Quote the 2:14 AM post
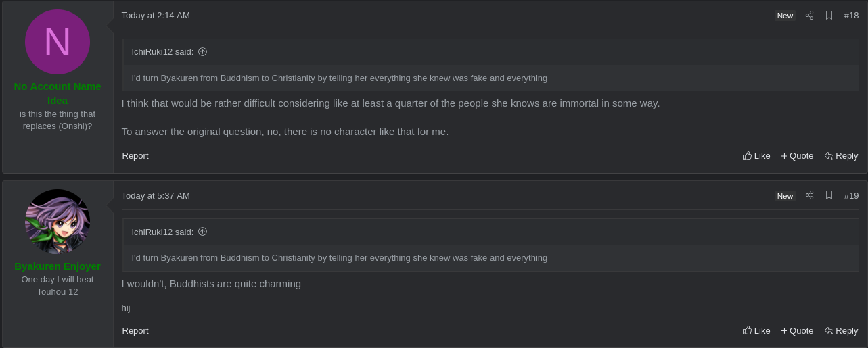868x348 pixels. [797, 156]
